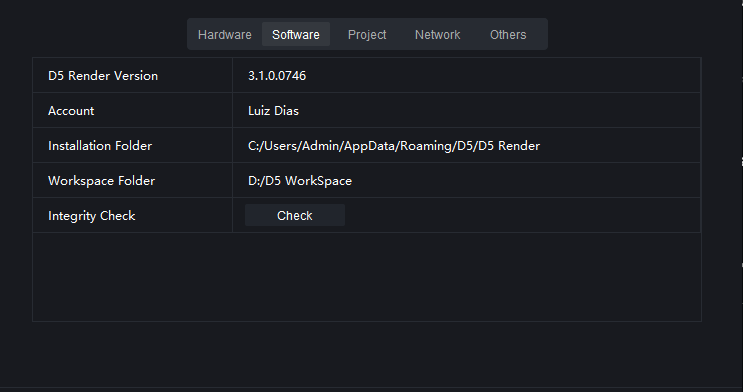Click the Integrity Check label
Viewport: 743px width, 392px height.
point(91,216)
